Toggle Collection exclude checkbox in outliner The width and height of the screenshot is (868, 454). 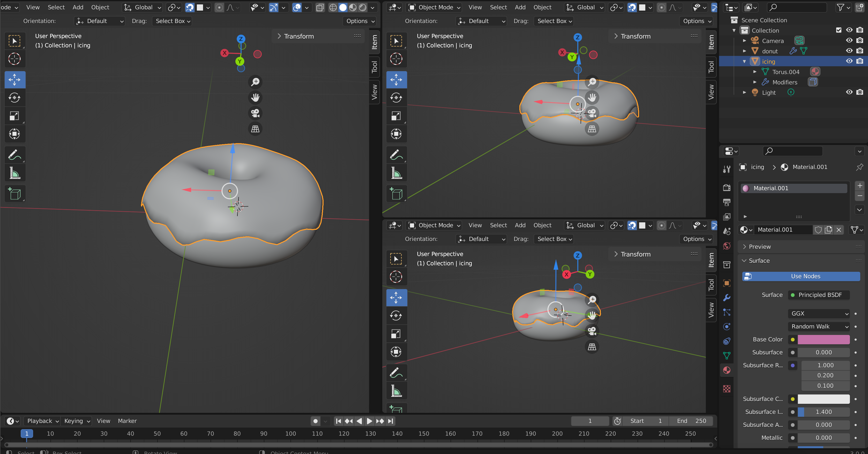click(x=839, y=30)
